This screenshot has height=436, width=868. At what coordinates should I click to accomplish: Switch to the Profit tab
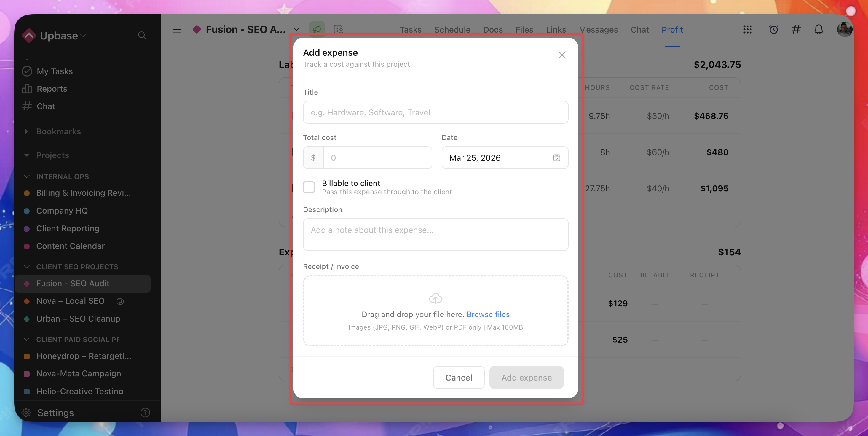click(x=672, y=30)
